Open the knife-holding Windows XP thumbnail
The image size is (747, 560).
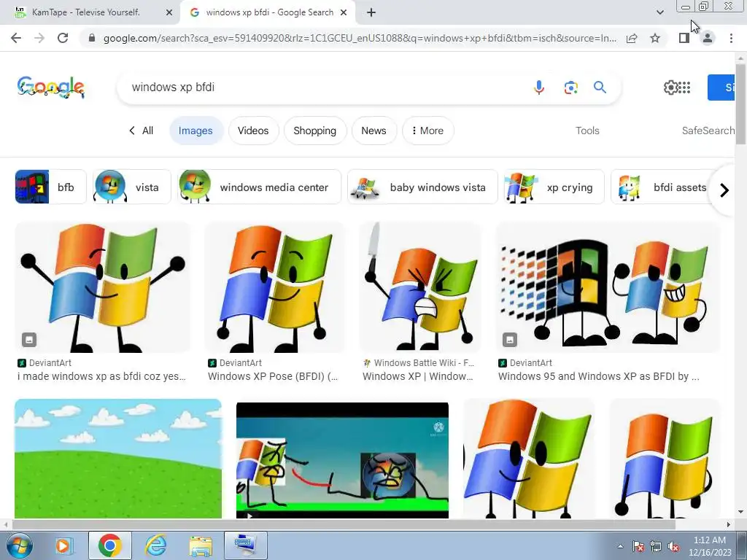coord(420,287)
